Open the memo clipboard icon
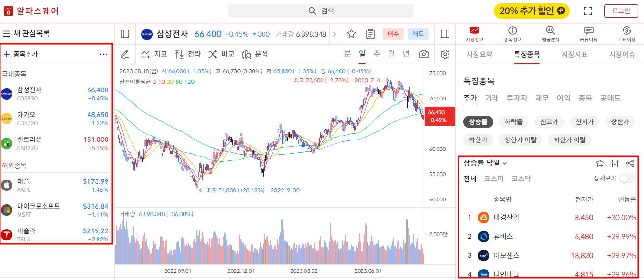 (371, 34)
